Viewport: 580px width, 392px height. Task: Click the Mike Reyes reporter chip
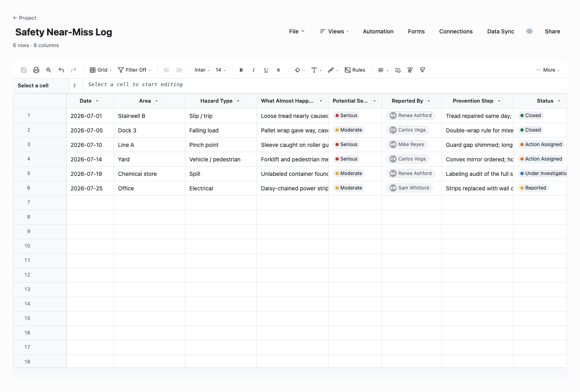point(407,144)
